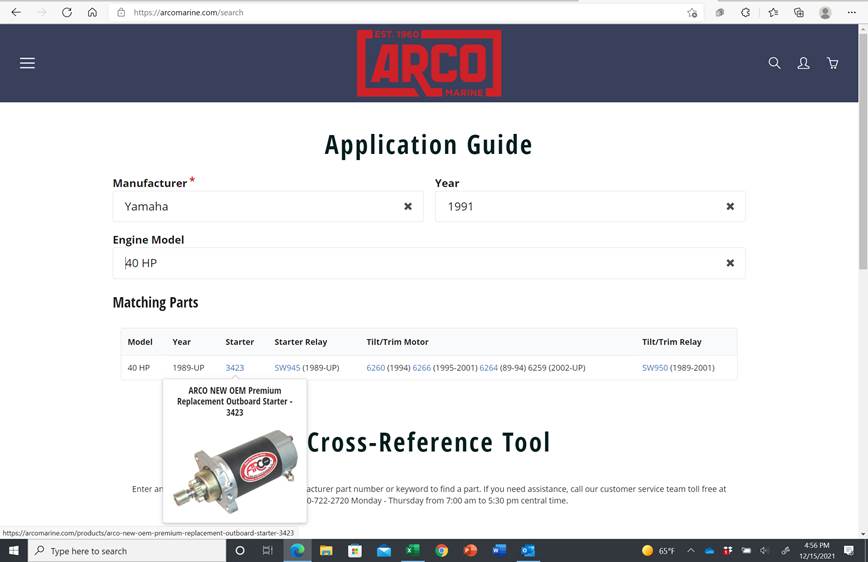Click the taskbar 'Type here to search' box
The image size is (868, 562).
coord(127,551)
